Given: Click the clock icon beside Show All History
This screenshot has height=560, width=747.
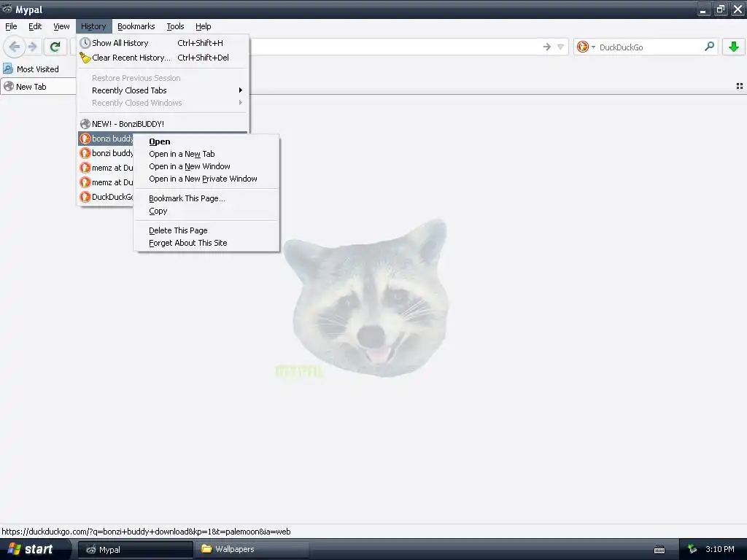Looking at the screenshot, I should point(85,43).
